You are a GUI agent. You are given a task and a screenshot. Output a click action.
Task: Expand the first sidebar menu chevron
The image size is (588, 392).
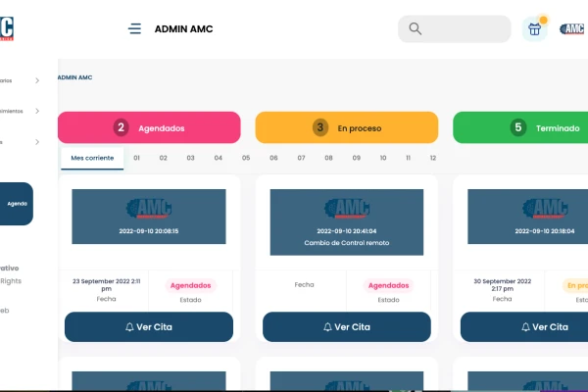tap(37, 80)
